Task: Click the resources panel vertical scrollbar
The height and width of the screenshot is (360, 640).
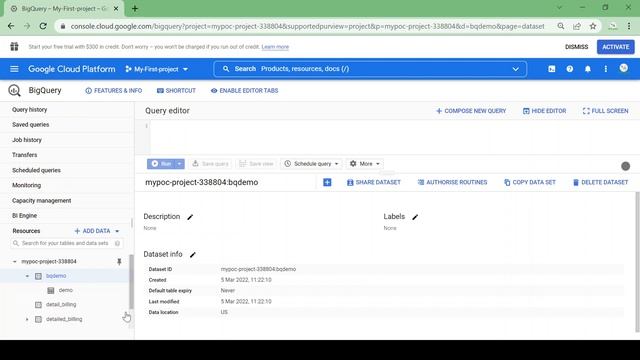Action: click(x=131, y=282)
